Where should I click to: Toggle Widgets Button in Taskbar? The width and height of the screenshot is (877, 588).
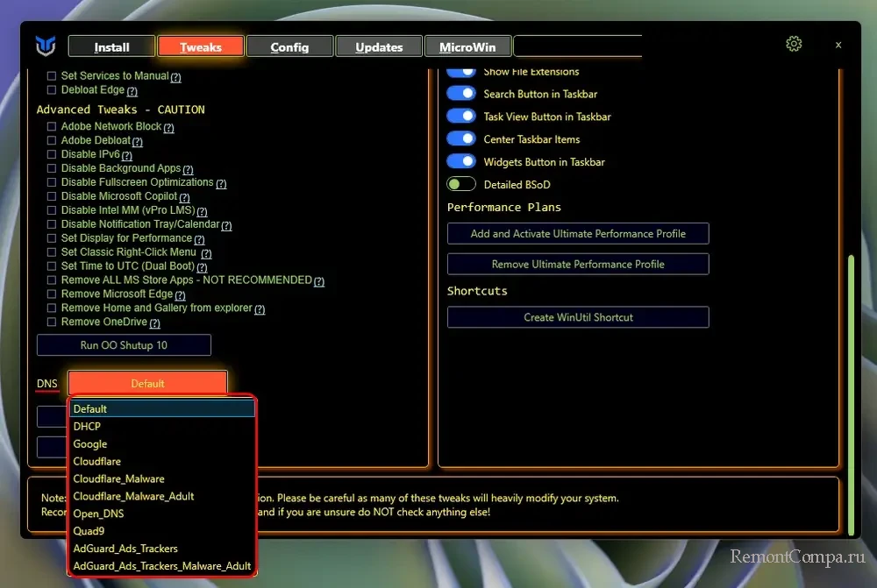461,161
